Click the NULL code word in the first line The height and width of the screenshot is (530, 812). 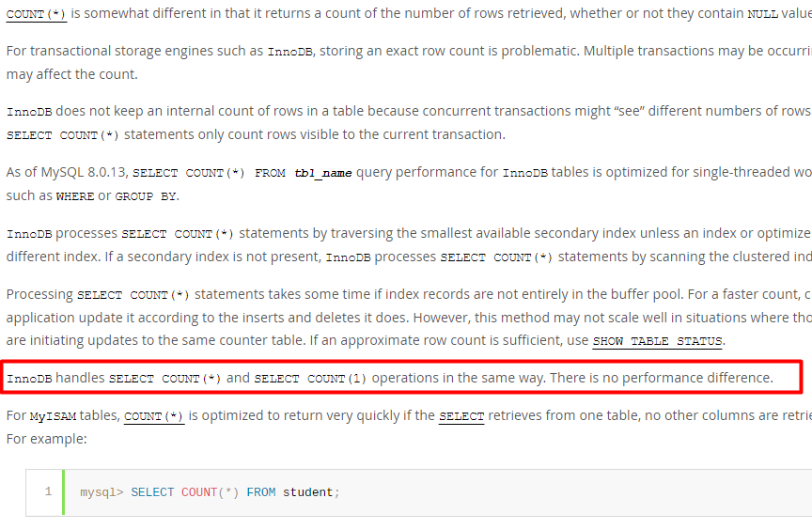(x=763, y=14)
